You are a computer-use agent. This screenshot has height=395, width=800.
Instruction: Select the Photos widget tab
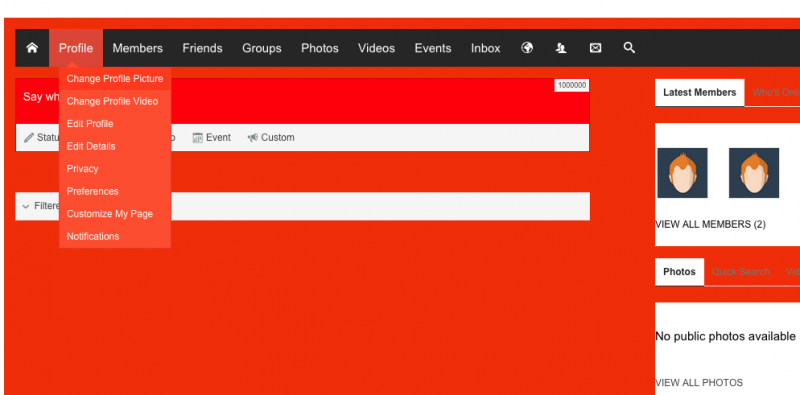[x=679, y=271]
